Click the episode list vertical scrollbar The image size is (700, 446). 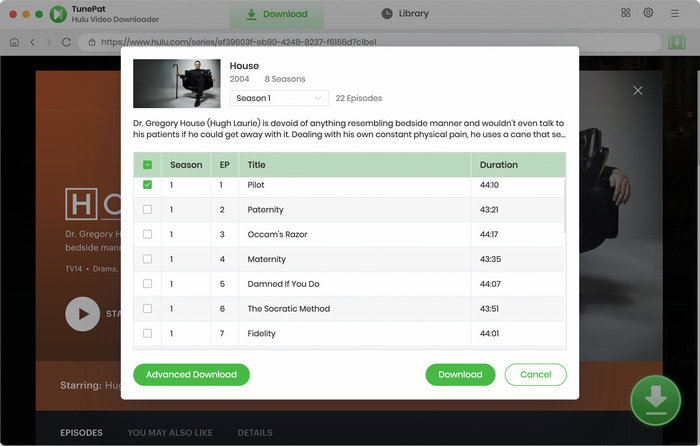pos(565,205)
